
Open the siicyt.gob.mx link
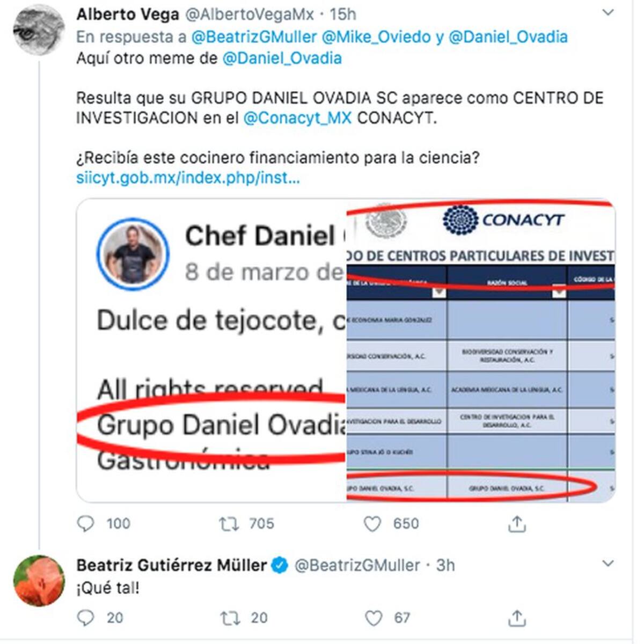click(188, 178)
